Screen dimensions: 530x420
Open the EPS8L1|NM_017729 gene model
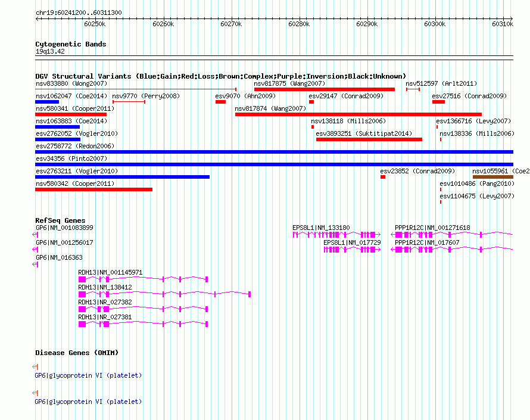tap(352, 250)
